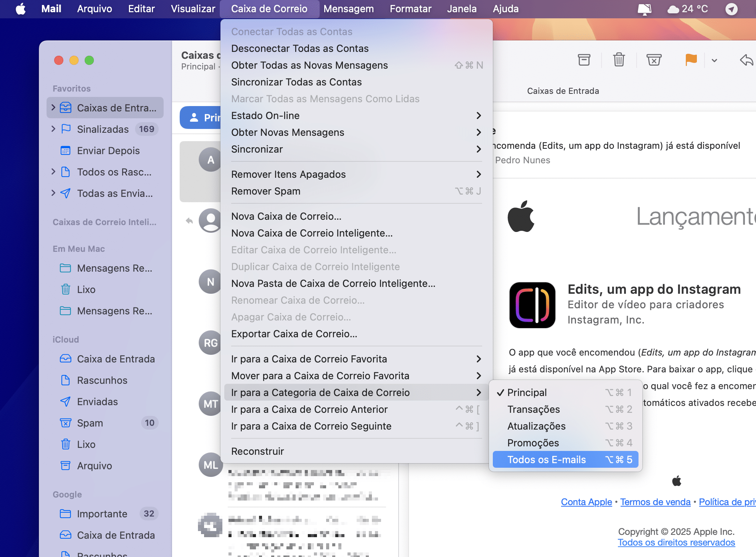Open Remover Itens Apagados submenu
The image size is (756, 557).
(356, 174)
